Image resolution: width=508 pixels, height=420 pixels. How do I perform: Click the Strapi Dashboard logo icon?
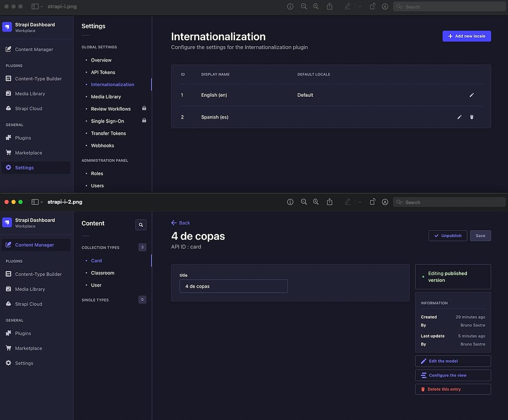(x=6, y=26)
